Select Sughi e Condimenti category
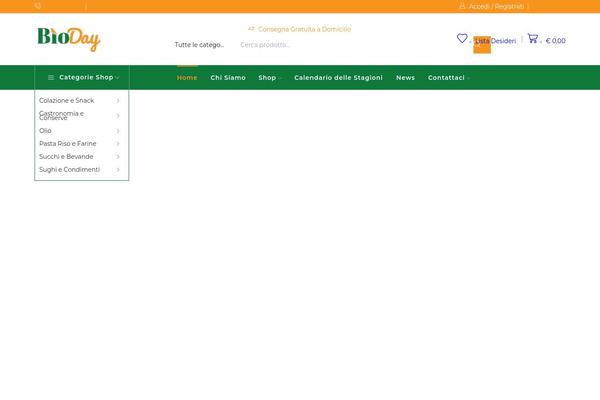Image resolution: width=600 pixels, height=400 pixels. [x=69, y=170]
